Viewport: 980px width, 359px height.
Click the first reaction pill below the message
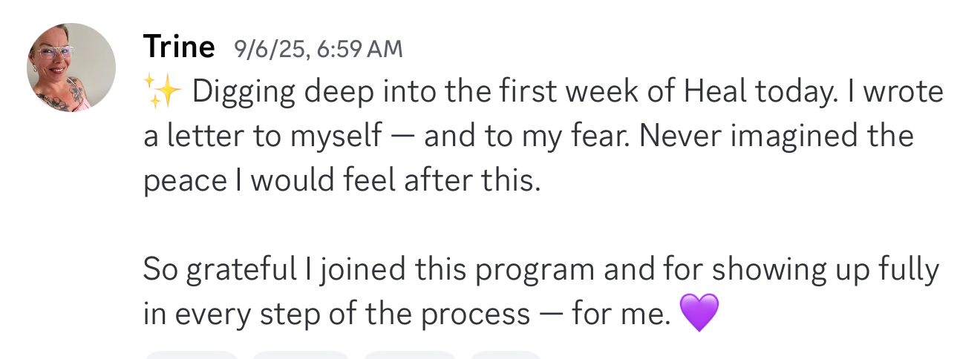pos(191,355)
